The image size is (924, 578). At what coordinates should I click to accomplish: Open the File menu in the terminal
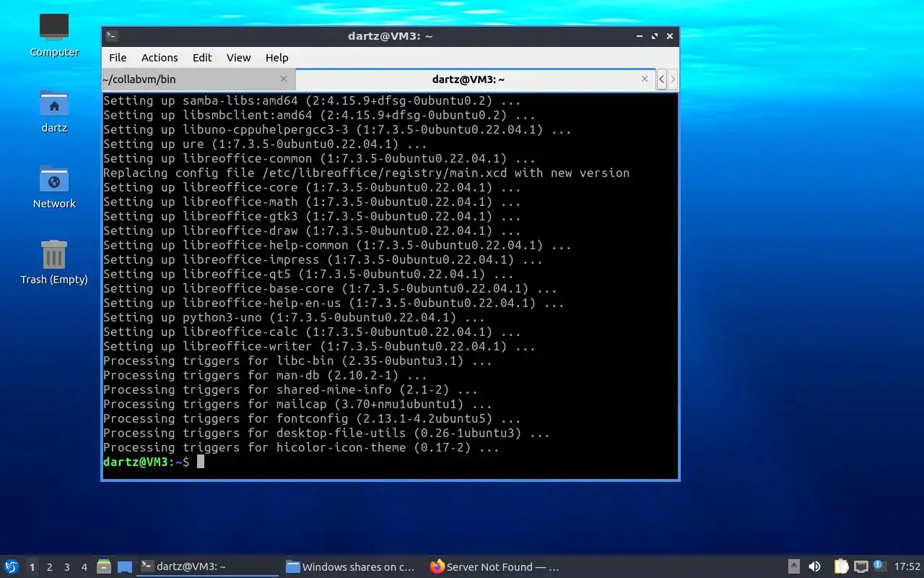coord(118,58)
